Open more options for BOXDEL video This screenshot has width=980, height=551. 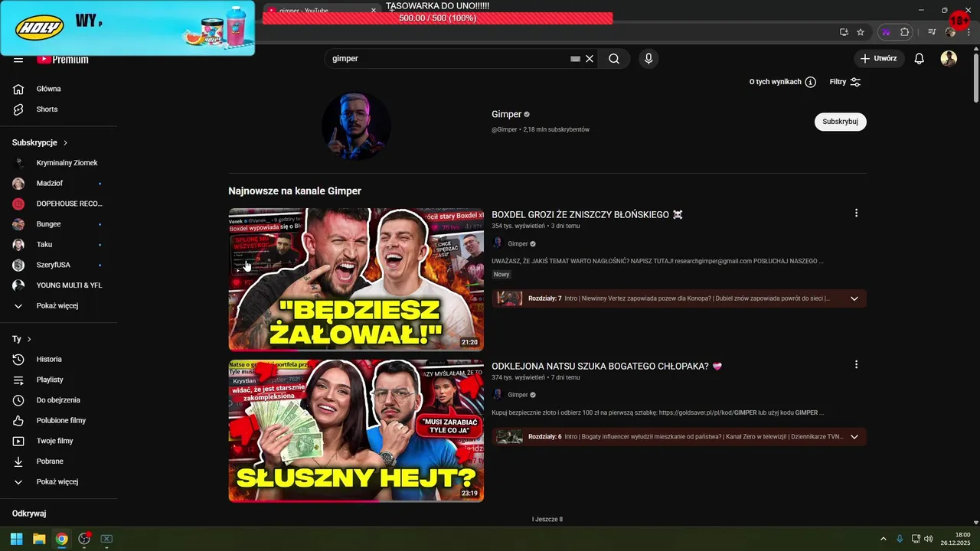856,214
